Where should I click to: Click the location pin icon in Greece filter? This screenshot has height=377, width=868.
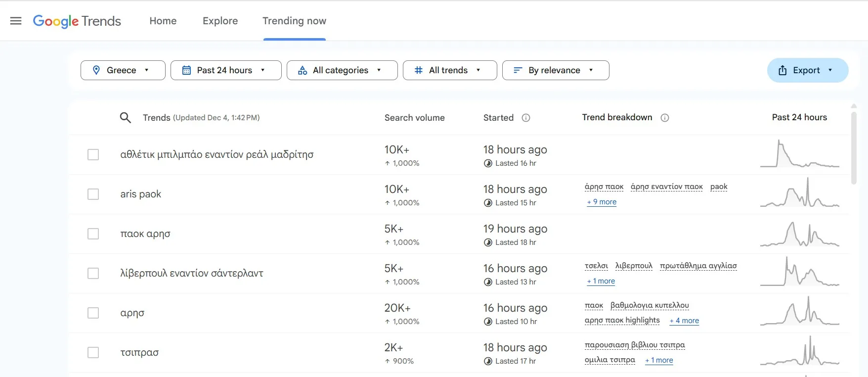[x=96, y=70]
